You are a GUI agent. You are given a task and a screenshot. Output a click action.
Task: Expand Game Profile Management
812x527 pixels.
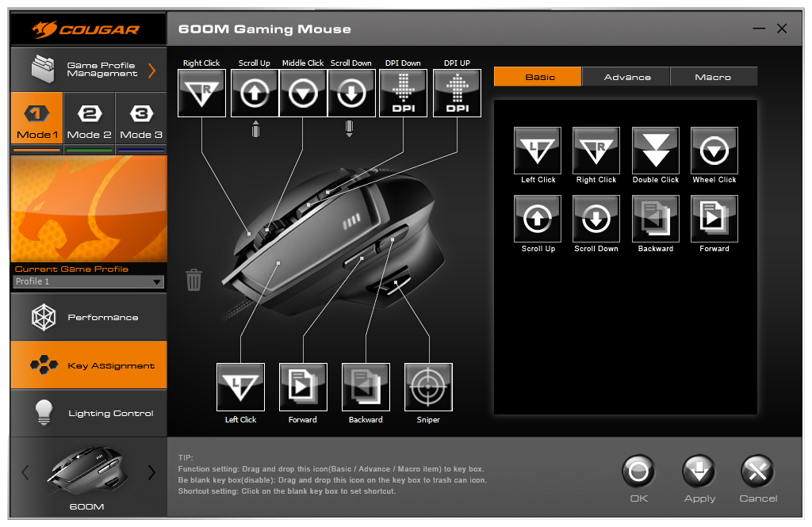[x=89, y=70]
